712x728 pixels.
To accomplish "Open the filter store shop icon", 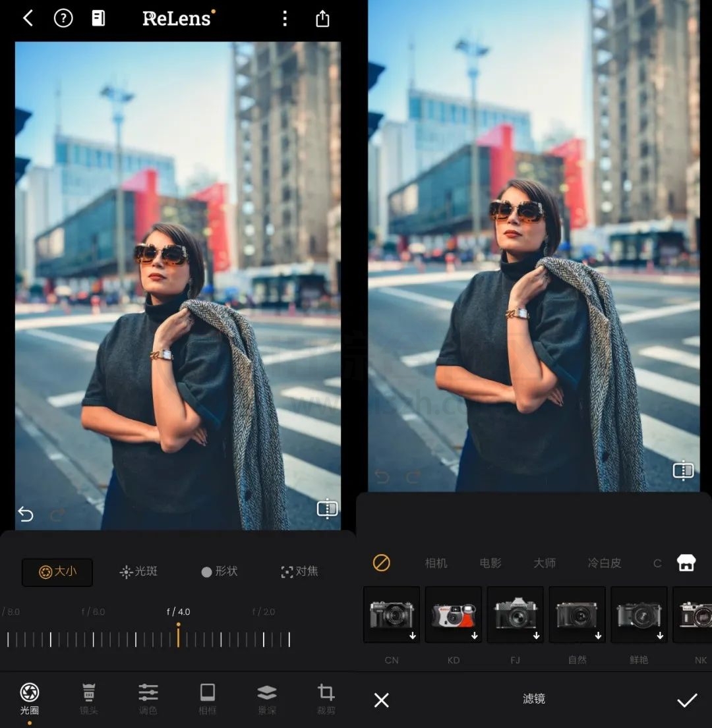I will point(686,563).
